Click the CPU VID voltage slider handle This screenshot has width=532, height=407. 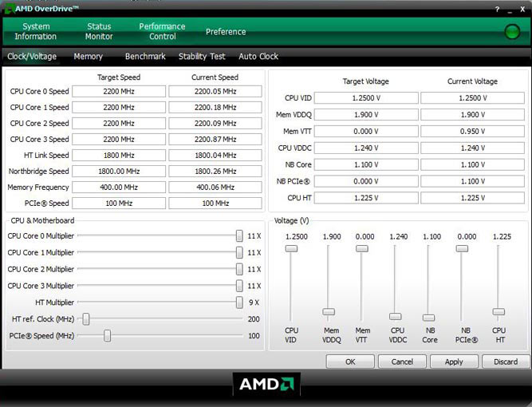pyautogui.click(x=291, y=248)
